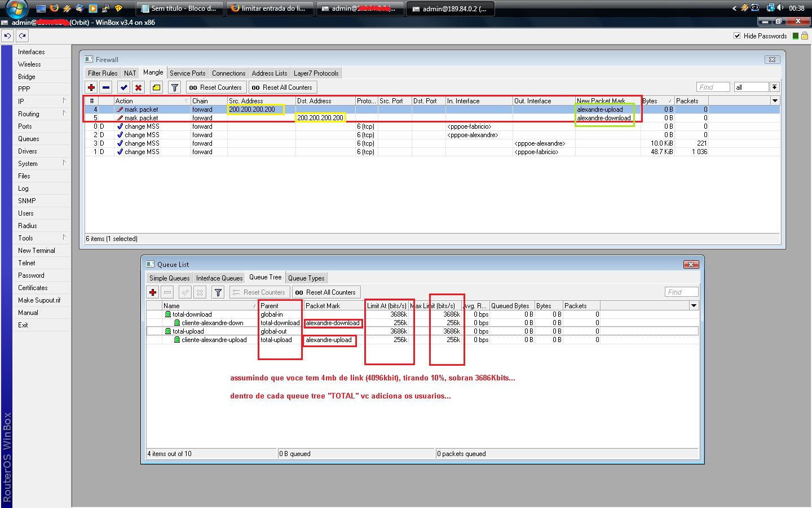Screen dimensions: 812x508
Task: Click the 48.7 KiB bytes cell
Action: [662, 152]
